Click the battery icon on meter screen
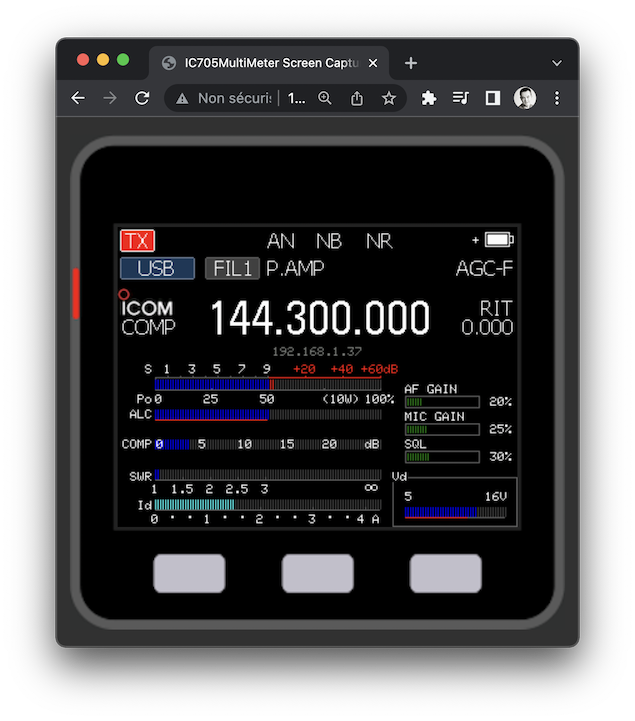This screenshot has height=721, width=635. [x=499, y=240]
